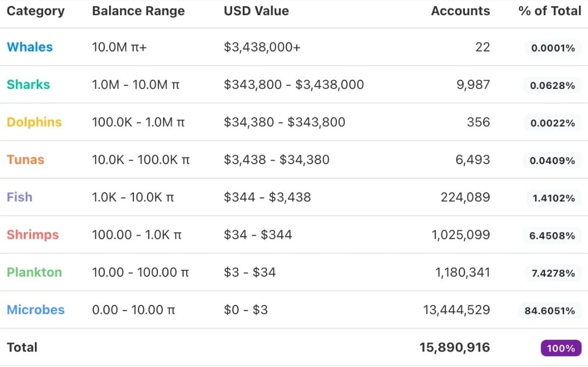Select the Dolphins category link

34,122
